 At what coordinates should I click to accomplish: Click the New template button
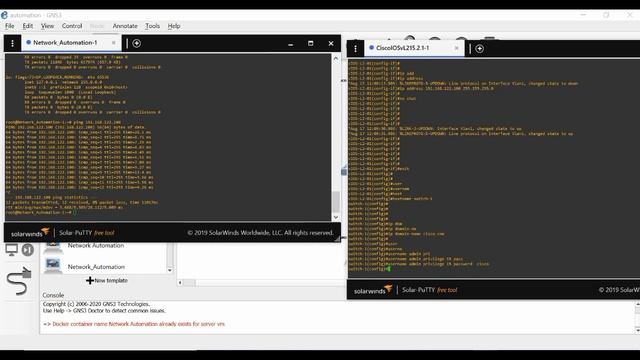tap(107, 280)
